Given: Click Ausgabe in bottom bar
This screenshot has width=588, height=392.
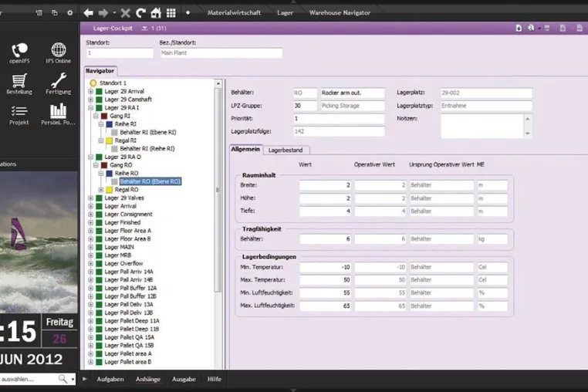Looking at the screenshot, I should 184,379.
